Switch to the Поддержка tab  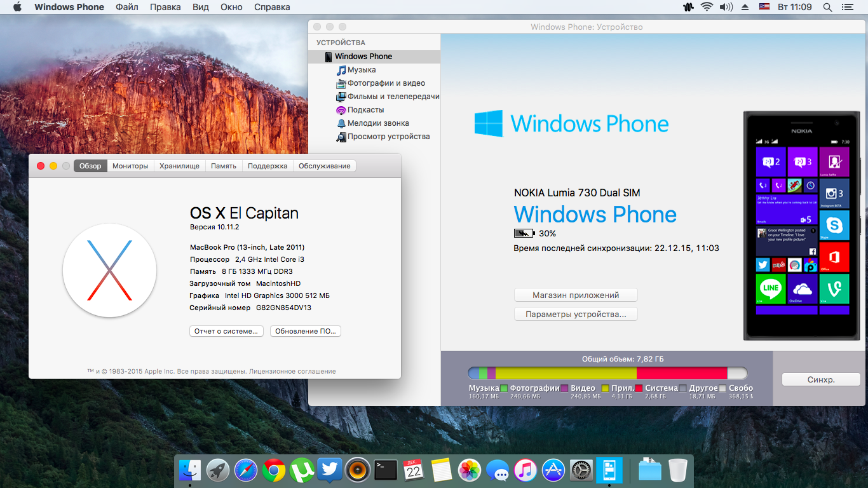click(268, 166)
